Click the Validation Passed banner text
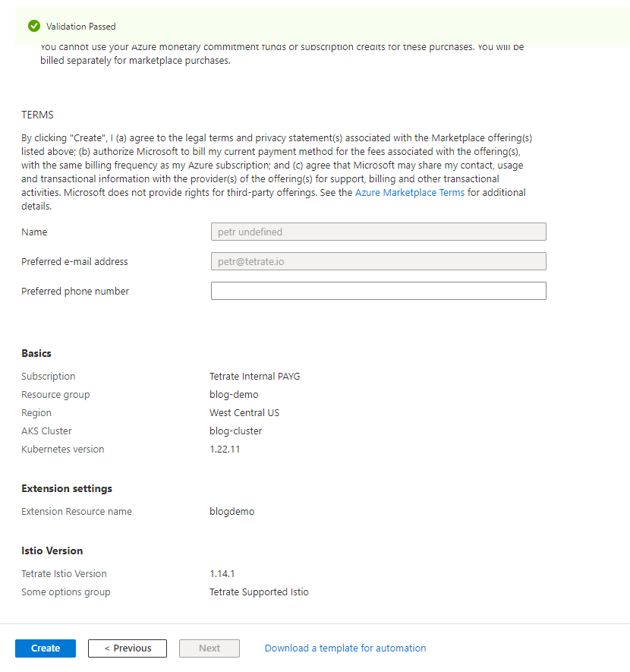 (x=81, y=27)
